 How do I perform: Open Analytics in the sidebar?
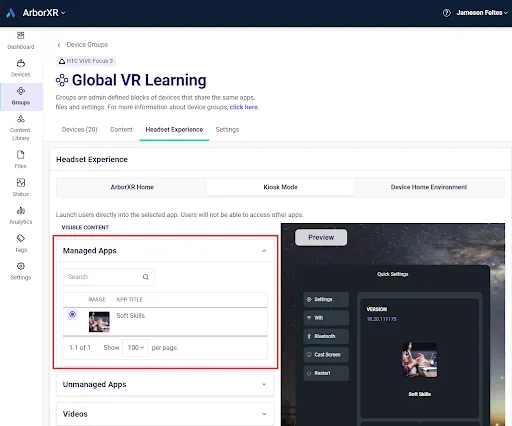(x=21, y=215)
